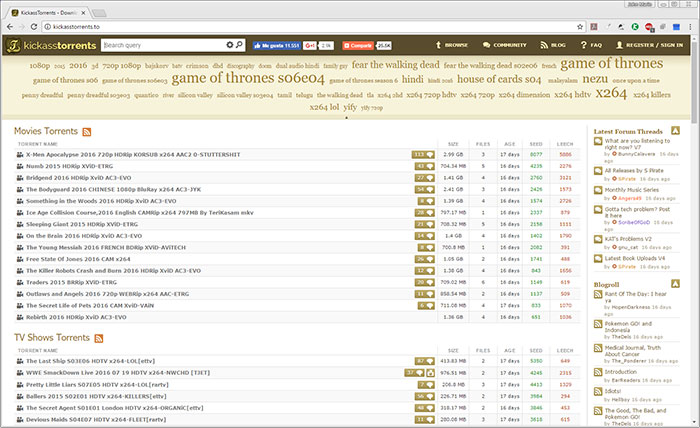Click the browser back arrow
700x428 pixels.
(x=10, y=27)
